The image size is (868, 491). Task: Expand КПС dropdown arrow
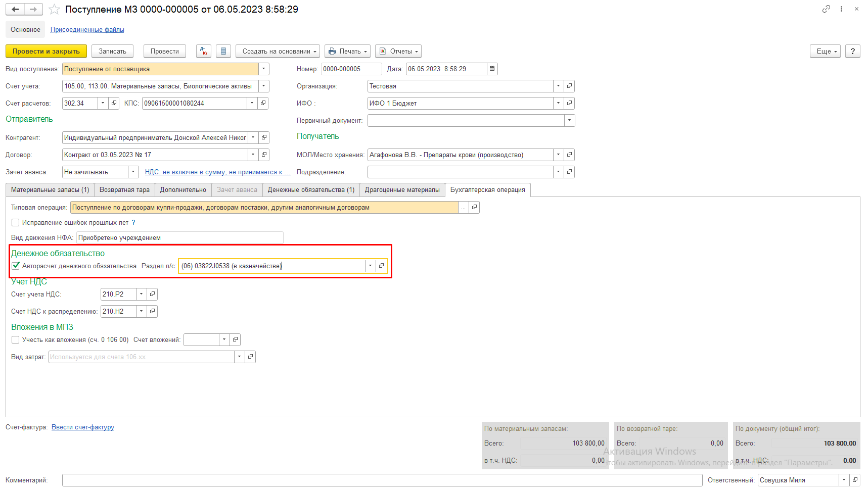[252, 103]
